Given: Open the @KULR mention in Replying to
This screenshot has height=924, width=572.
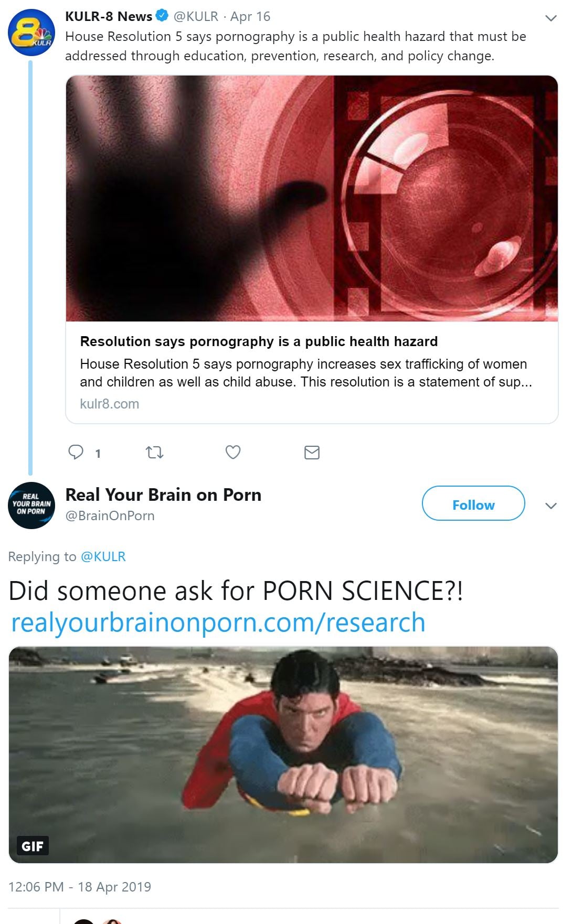Looking at the screenshot, I should 103,556.
